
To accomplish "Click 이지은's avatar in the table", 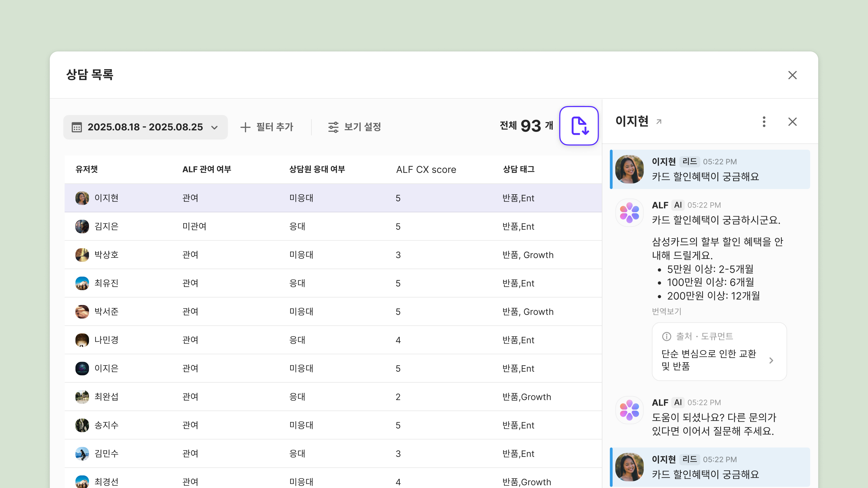I will pos(82,368).
